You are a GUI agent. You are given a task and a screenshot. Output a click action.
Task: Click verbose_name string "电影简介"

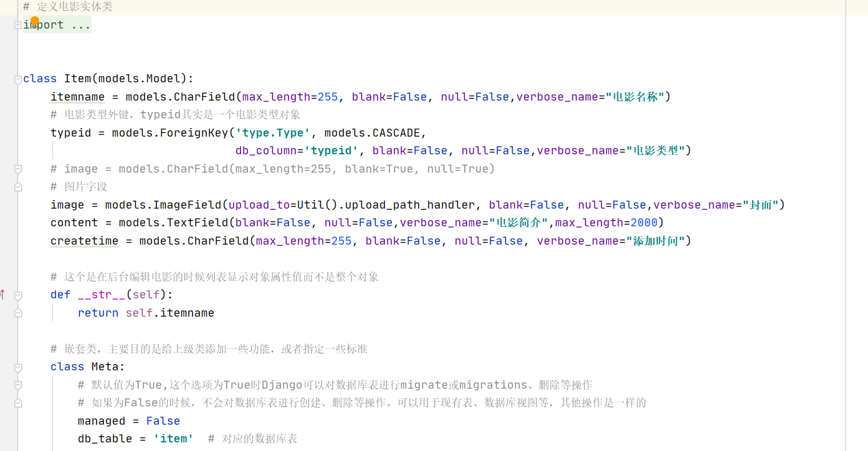[x=519, y=222]
